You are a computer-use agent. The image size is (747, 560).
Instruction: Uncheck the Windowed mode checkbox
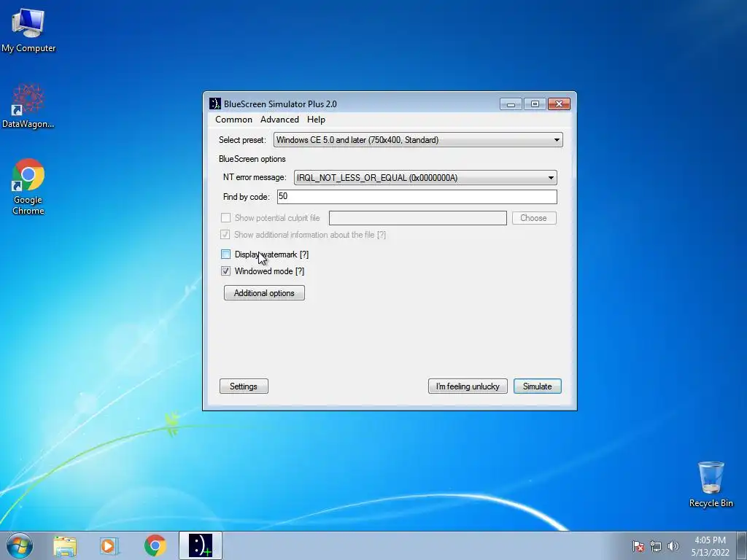[226, 271]
